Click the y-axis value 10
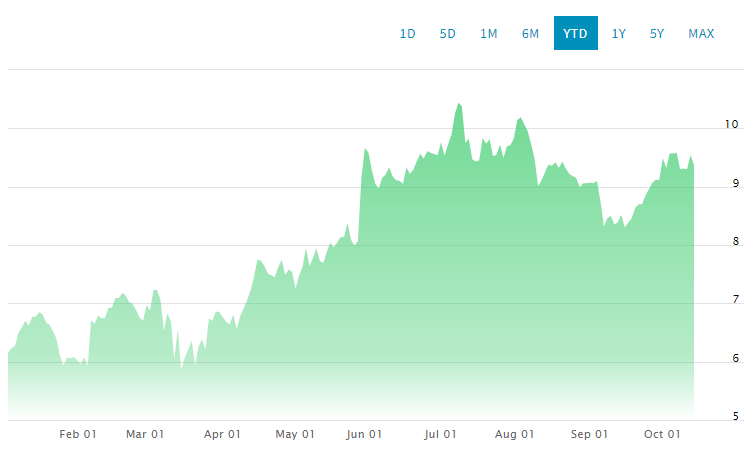Screen dimensions: 752x451 point(731,125)
